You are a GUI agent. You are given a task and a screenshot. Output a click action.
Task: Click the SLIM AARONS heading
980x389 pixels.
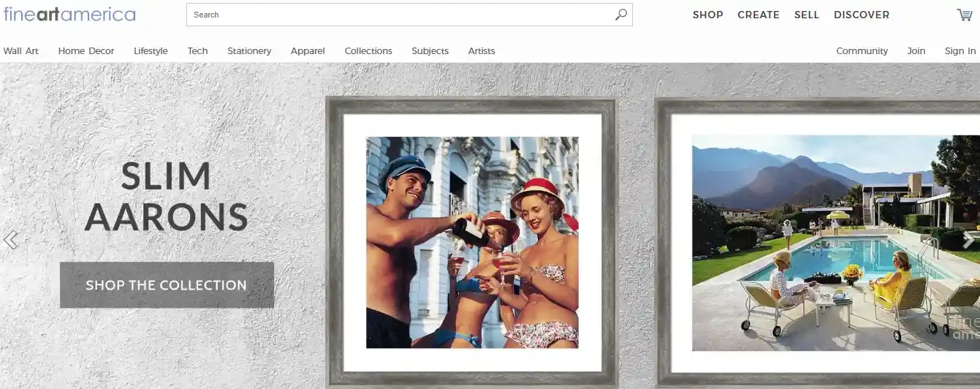tap(167, 197)
